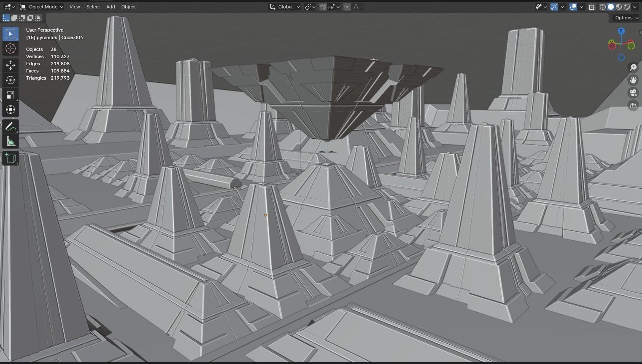The image size is (642, 364).
Task: Set selection mode to extend
Action: pyautogui.click(x=14, y=18)
